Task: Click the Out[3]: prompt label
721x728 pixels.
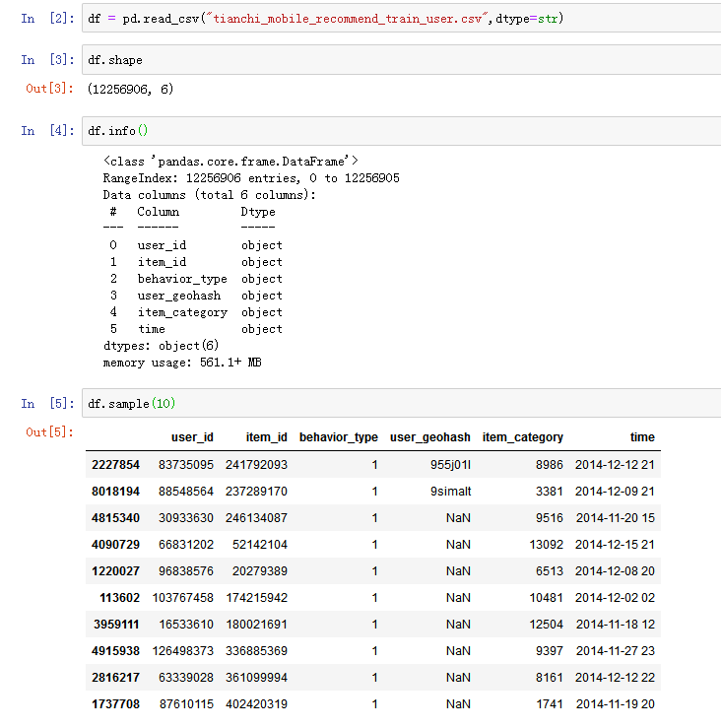Action: pos(49,89)
